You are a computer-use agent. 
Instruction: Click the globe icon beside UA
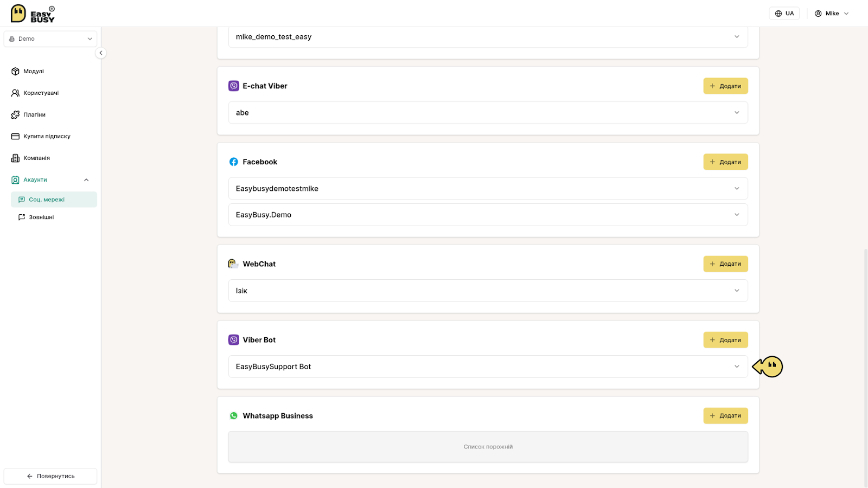click(778, 14)
